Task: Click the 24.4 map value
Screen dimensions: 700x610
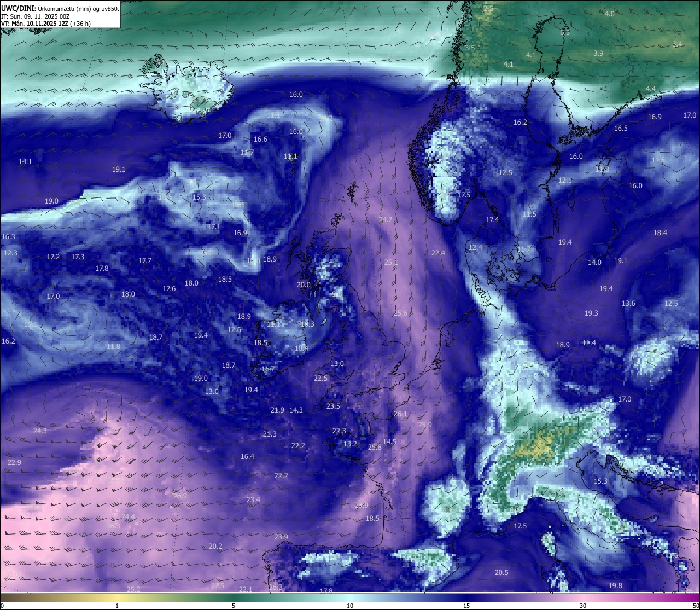Action: pyautogui.click(x=128, y=516)
